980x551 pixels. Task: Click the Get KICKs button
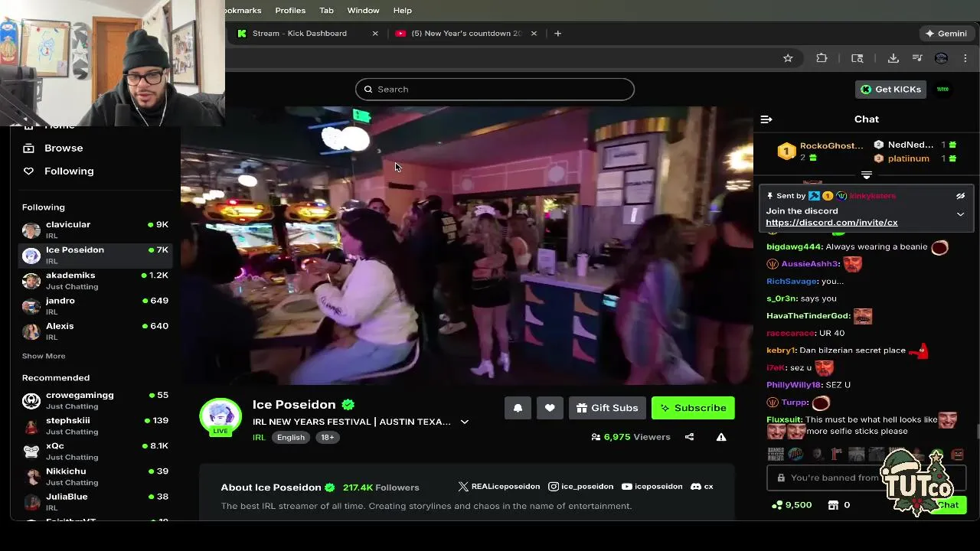point(890,90)
